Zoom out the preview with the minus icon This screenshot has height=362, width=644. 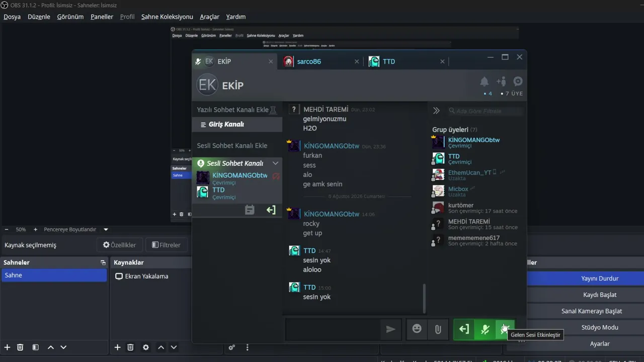(x=7, y=229)
